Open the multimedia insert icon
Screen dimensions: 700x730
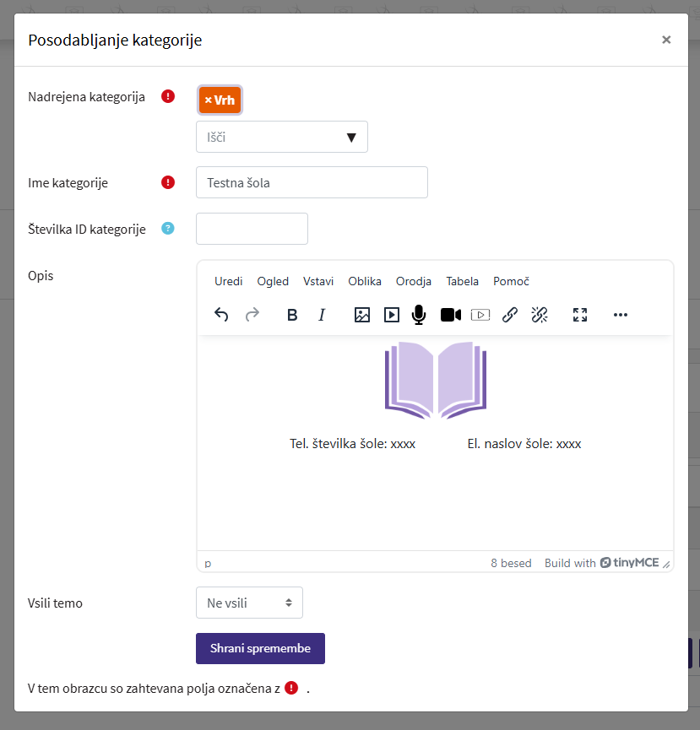click(x=392, y=315)
